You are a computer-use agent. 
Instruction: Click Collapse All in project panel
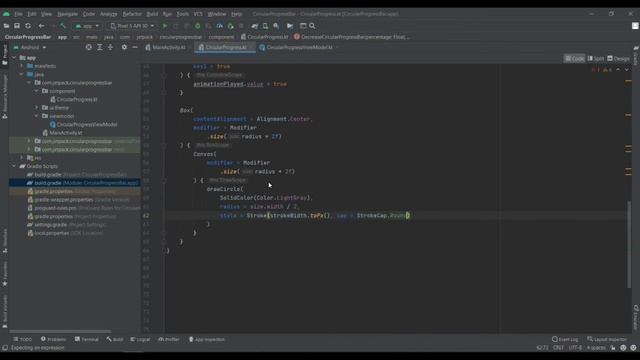point(110,47)
